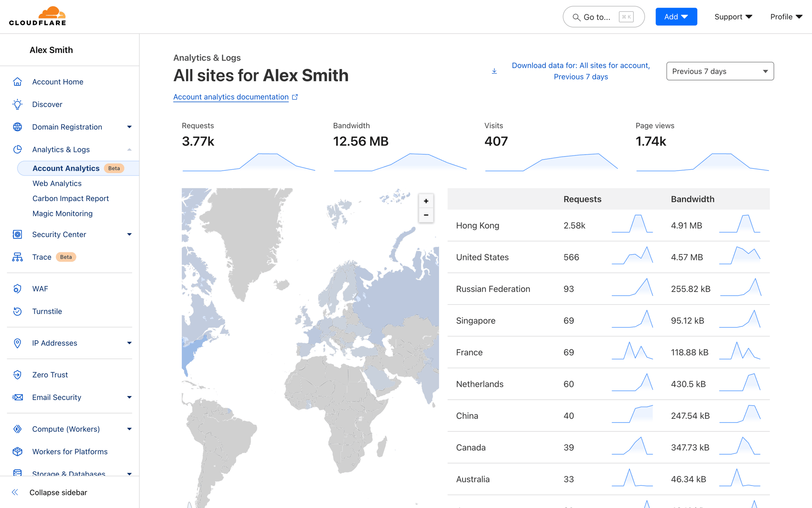
Task: Expand the Email Security submenu arrow
Action: (129, 397)
